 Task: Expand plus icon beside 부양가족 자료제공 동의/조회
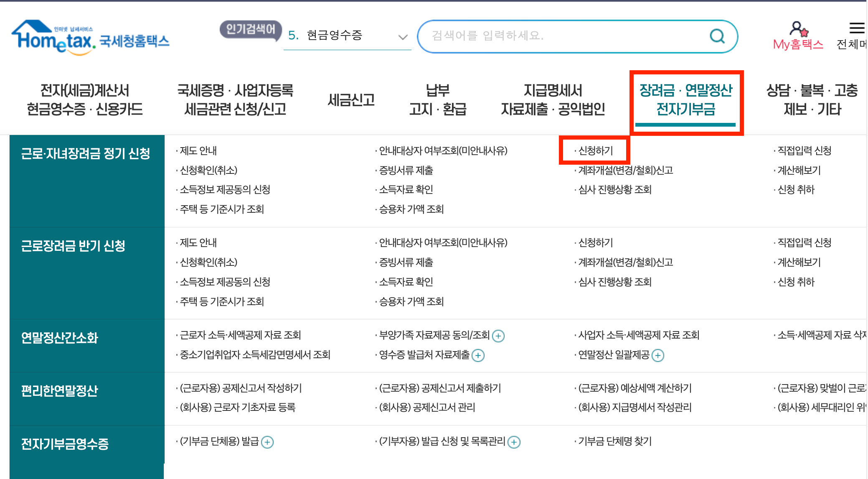[x=498, y=336]
